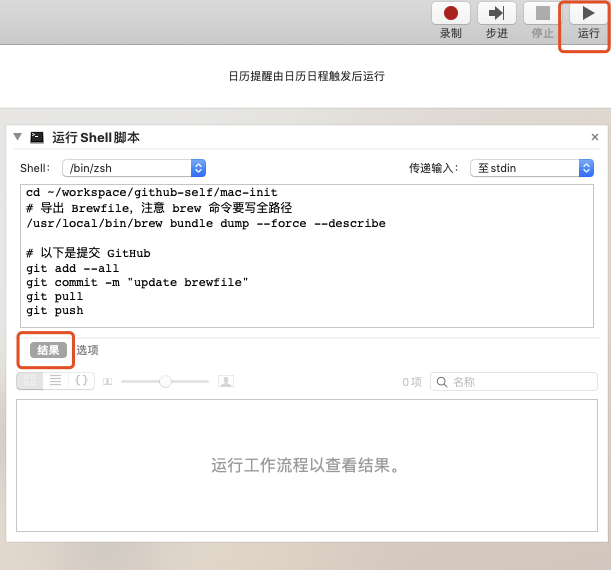
Task: Click the 日历提醒由日历日程触发后运行 description text
Action: pos(307,76)
